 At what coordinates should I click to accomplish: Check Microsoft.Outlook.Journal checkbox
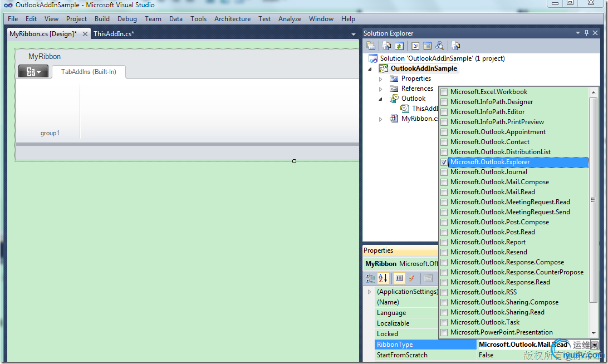[x=444, y=172]
